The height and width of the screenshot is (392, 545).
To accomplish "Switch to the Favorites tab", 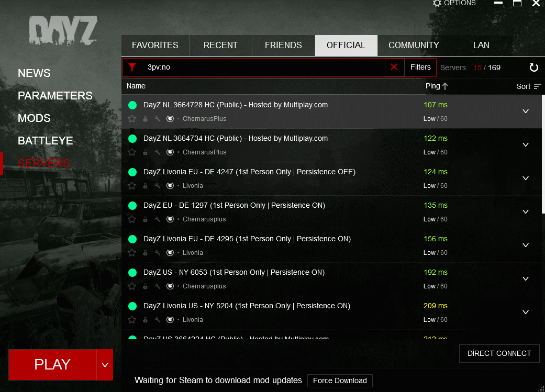I will (155, 45).
